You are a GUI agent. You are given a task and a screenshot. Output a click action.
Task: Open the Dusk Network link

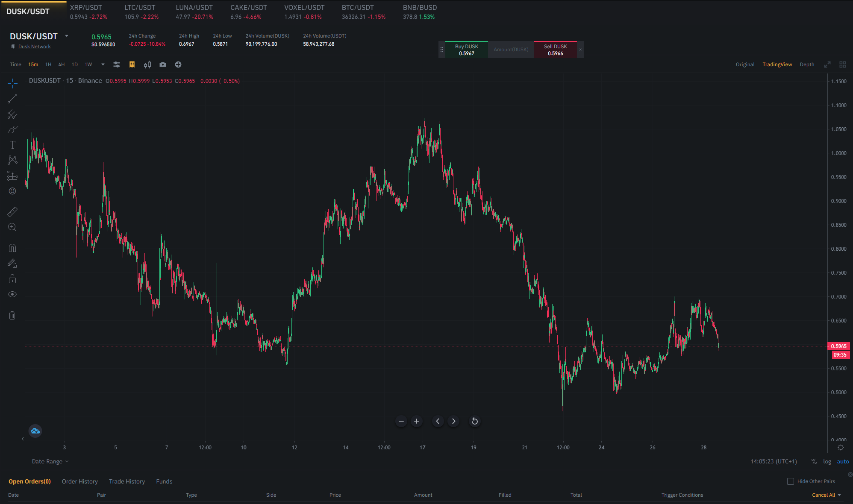click(35, 47)
